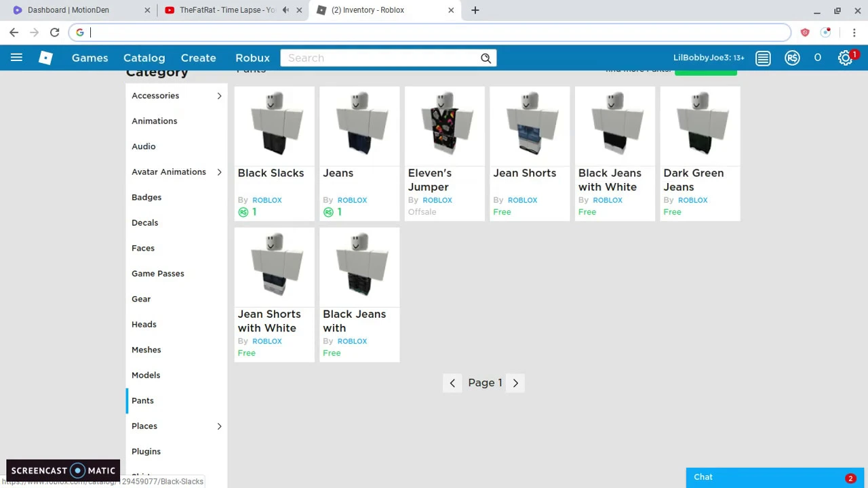The width and height of the screenshot is (868, 488).
Task: Reload the page with refresh icon
Action: pos(55,33)
